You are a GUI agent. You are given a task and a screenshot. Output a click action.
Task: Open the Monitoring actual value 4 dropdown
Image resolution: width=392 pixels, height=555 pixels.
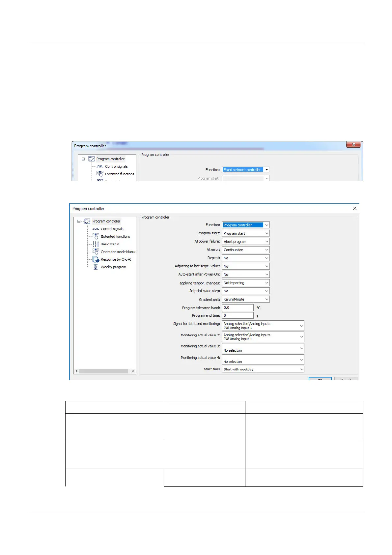click(x=301, y=360)
